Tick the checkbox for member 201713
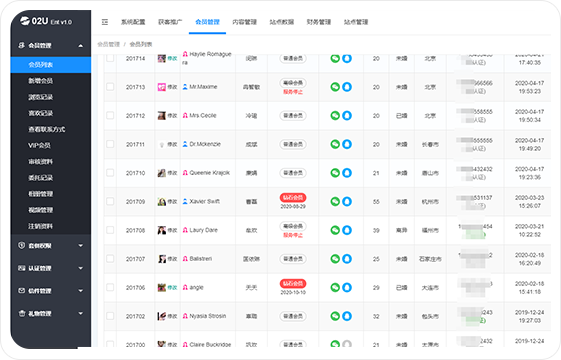The width and height of the screenshot is (561, 360). pyautogui.click(x=110, y=87)
